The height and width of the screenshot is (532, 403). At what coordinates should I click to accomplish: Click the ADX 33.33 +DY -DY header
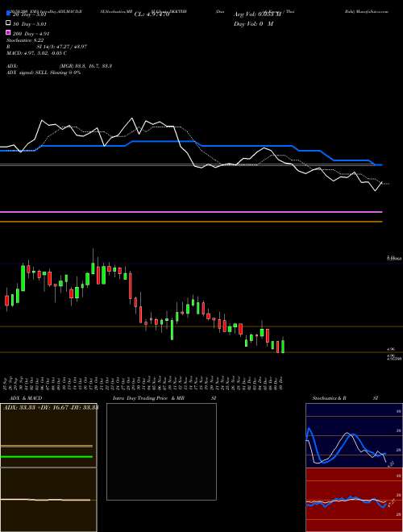[x=51, y=407]
